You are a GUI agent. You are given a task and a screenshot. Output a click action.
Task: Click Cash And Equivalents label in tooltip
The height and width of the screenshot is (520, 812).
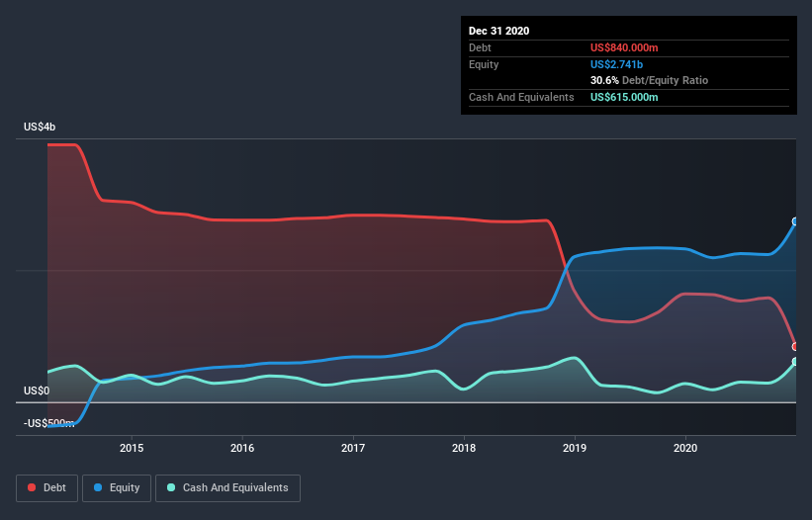coord(521,97)
